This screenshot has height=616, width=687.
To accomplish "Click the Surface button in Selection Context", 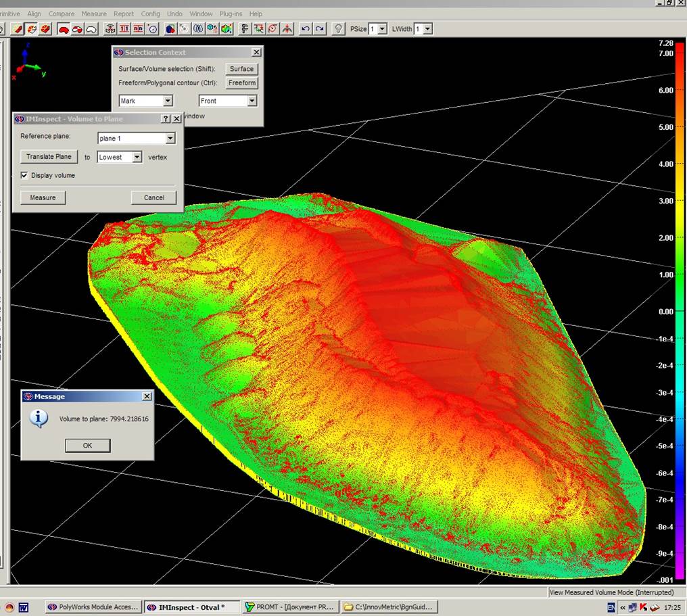I will (x=241, y=69).
